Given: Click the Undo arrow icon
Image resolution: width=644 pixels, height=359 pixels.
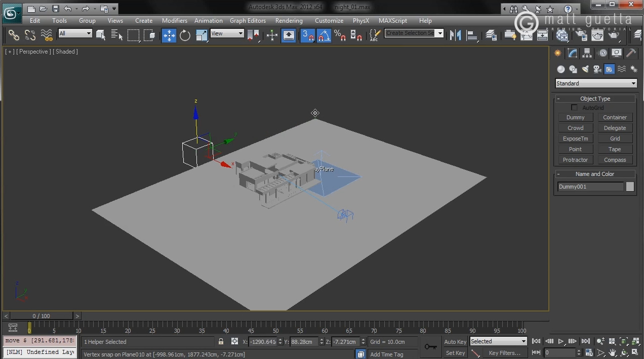Looking at the screenshot, I should (x=67, y=8).
